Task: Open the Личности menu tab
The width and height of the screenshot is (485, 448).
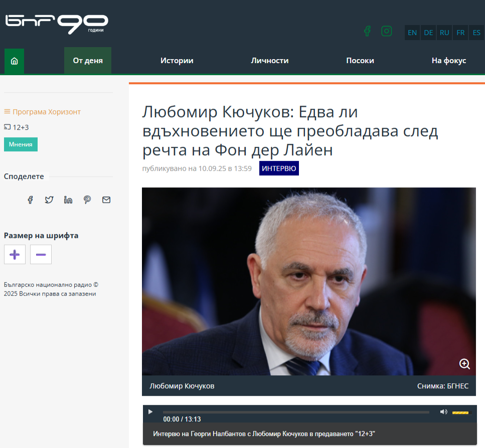Action: (270, 61)
